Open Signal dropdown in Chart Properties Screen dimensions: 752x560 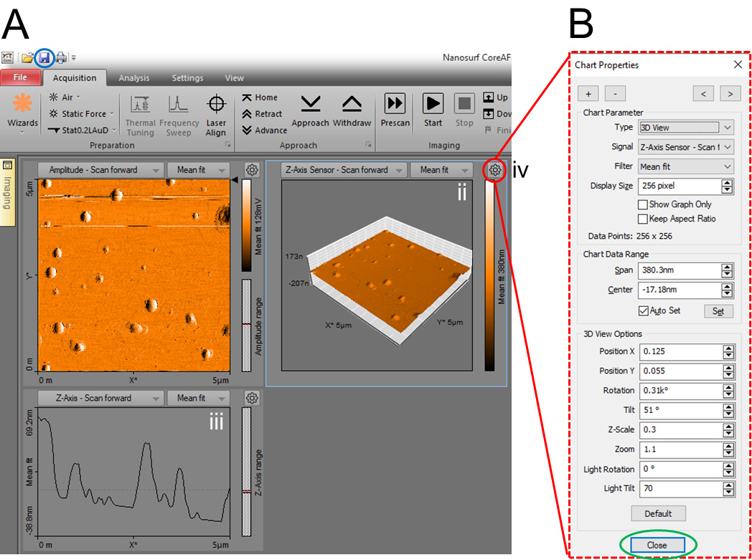(686, 147)
